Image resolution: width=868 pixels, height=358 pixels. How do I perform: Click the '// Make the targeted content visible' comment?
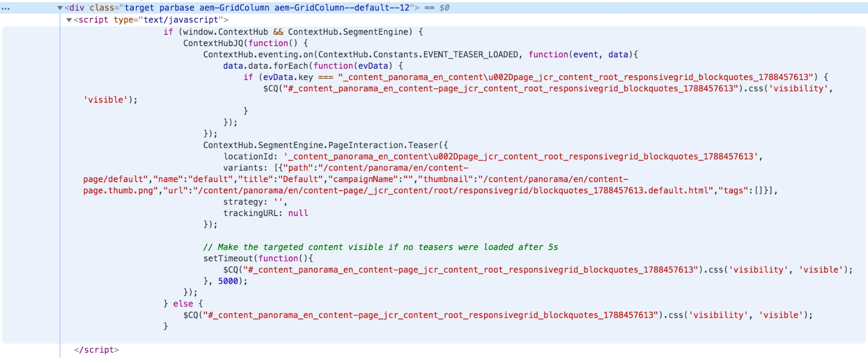[381, 247]
